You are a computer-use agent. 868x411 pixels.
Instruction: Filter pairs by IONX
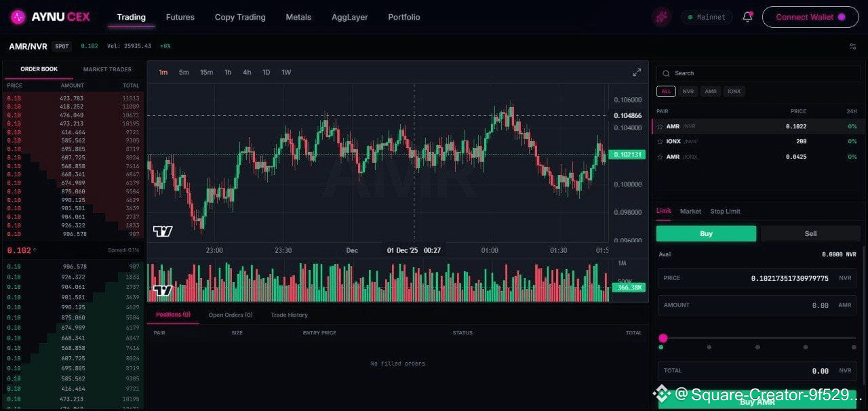tap(734, 91)
